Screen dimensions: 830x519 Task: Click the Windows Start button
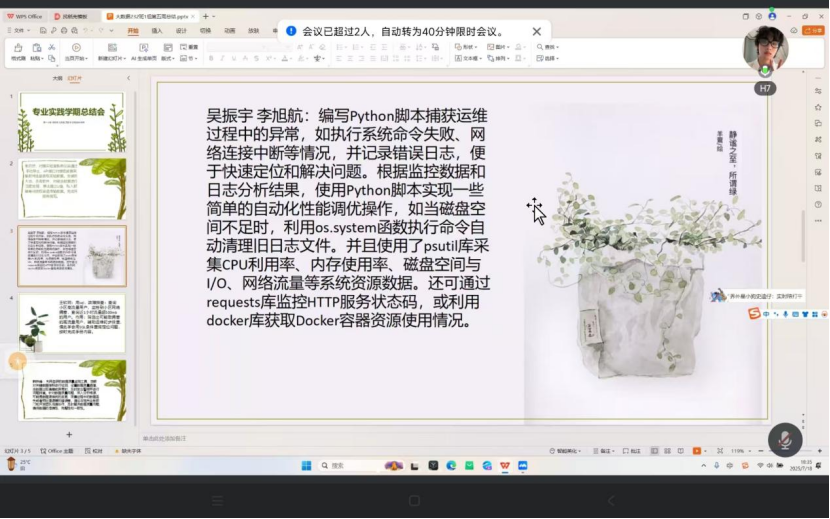(x=306, y=466)
